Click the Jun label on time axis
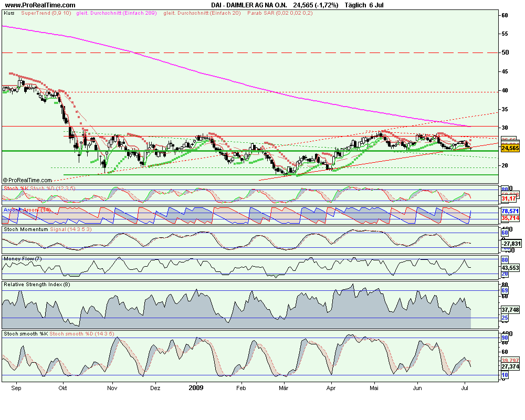 tap(417, 388)
